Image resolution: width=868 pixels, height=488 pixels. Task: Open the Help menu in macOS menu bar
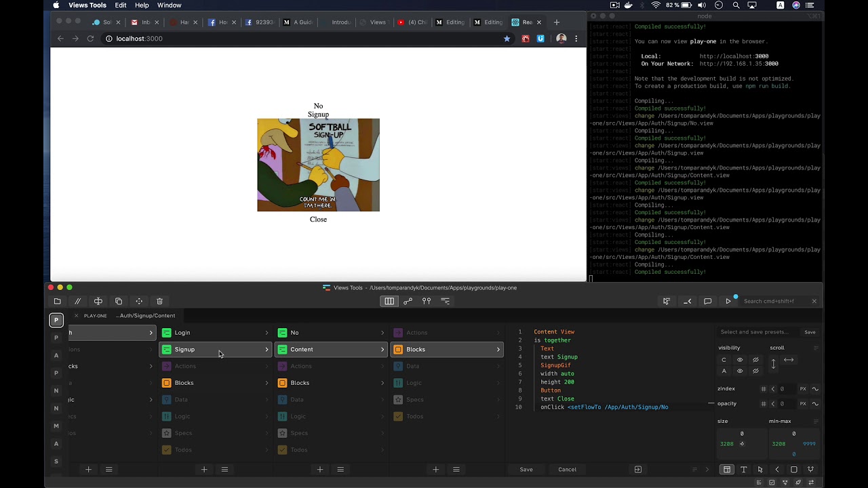(142, 5)
